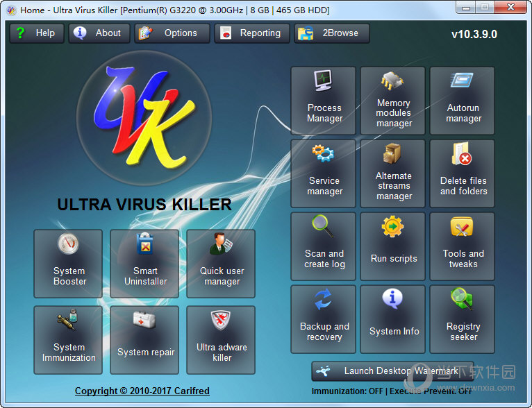Launch System repair first-aid tile
The height and width of the screenshot is (408, 532).
point(144,340)
